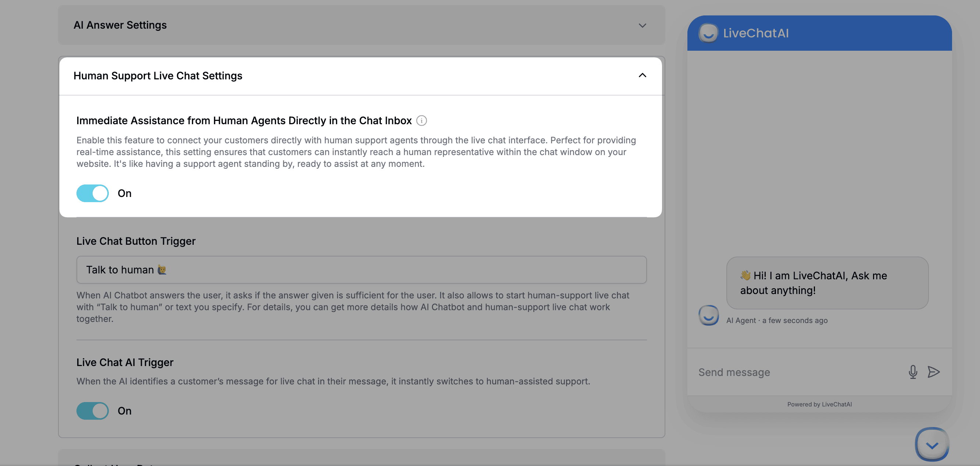Click the Human Support Live Chat Settings title
Screen dimensions: 980x466
click(157, 76)
